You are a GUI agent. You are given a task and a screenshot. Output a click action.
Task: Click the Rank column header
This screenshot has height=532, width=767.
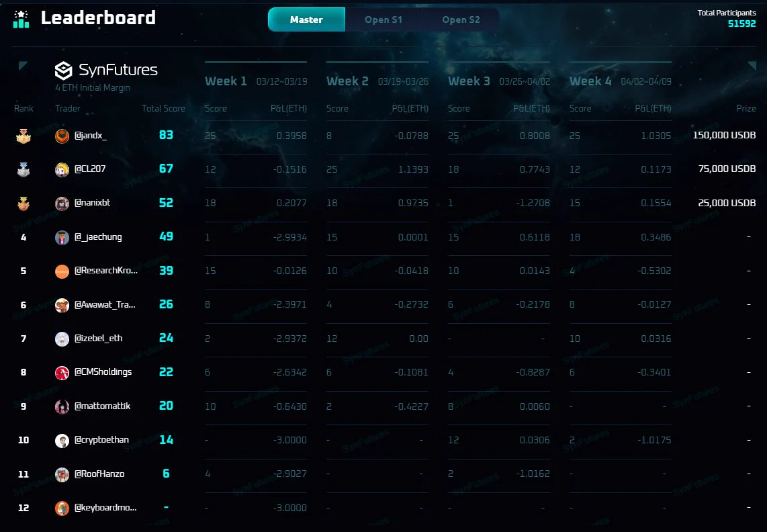coord(24,109)
